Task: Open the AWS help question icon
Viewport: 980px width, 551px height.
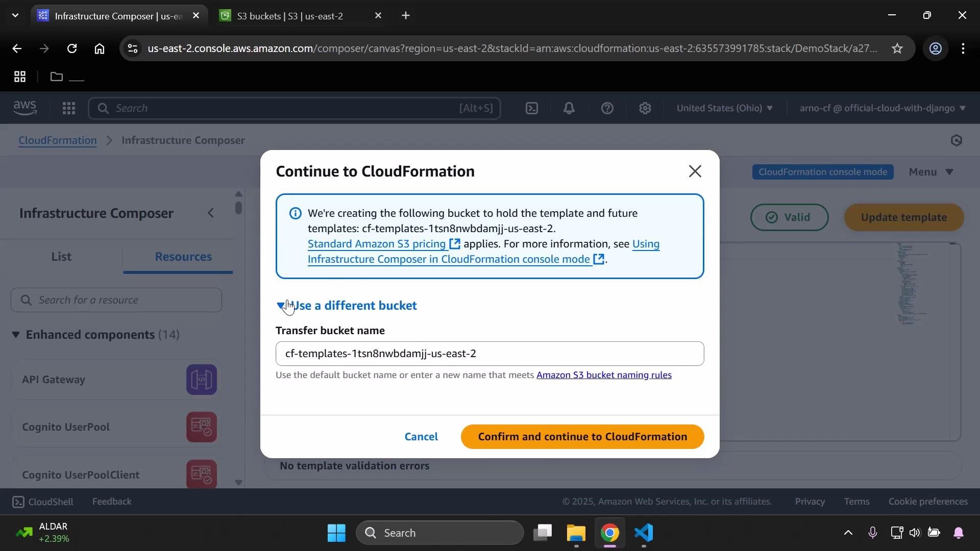Action: (607, 108)
